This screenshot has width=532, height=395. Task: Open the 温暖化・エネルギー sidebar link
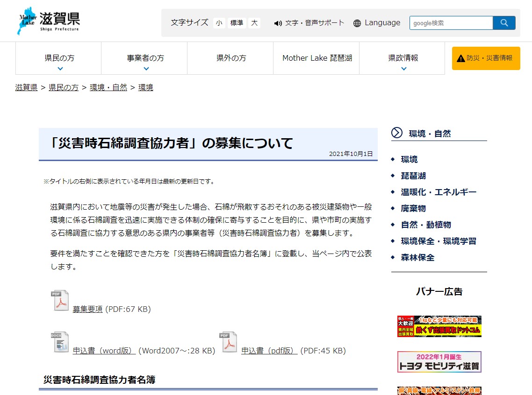(x=439, y=192)
